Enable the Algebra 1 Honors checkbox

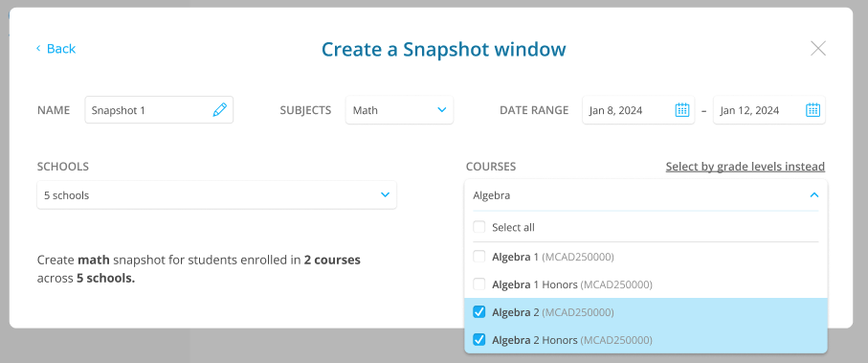[x=479, y=284]
